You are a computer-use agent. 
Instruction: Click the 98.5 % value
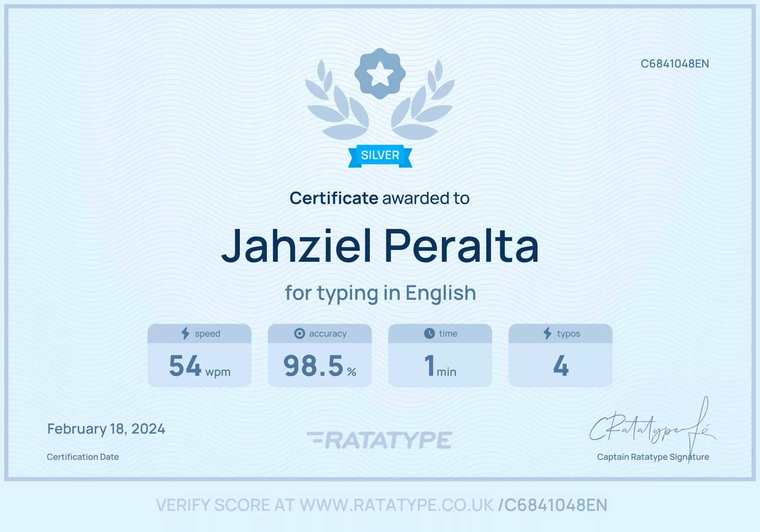[x=320, y=366]
